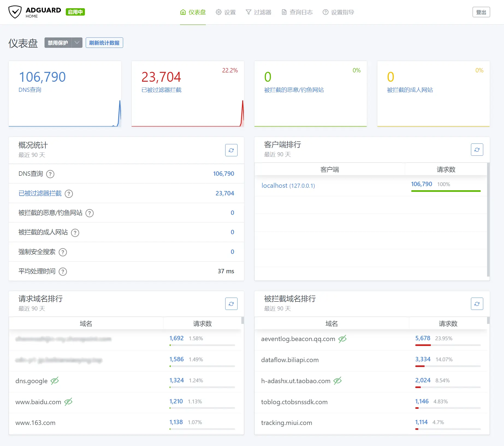Open the 过滤器 menu

[258, 12]
